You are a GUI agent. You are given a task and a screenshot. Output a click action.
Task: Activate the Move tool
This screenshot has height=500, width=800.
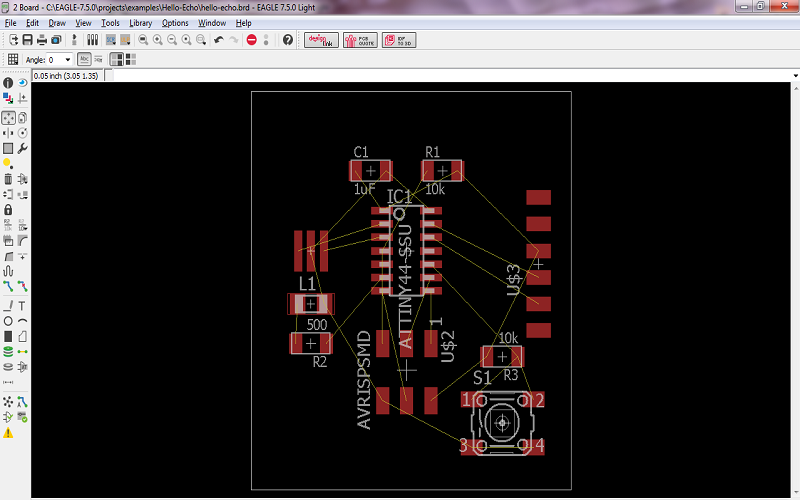click(8, 118)
